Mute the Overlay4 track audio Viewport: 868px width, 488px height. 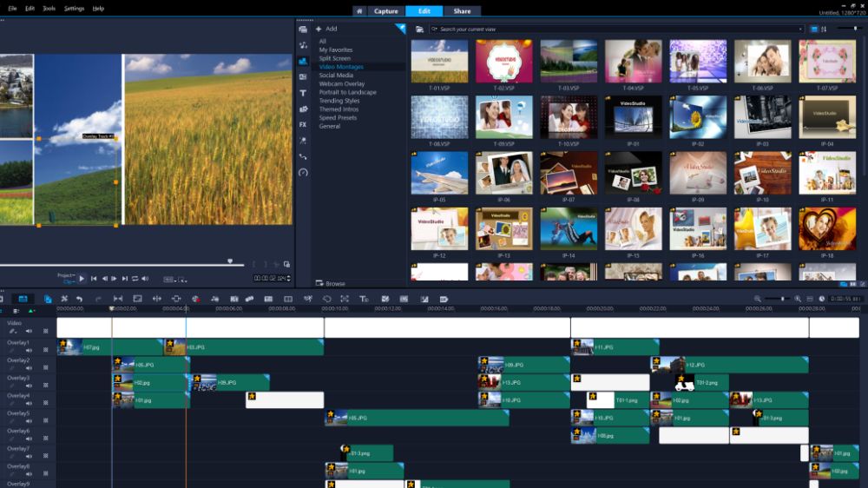[x=29, y=404]
